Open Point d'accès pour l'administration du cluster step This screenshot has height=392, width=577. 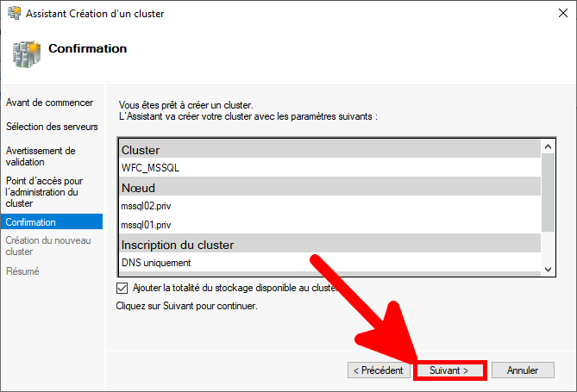[x=44, y=192]
